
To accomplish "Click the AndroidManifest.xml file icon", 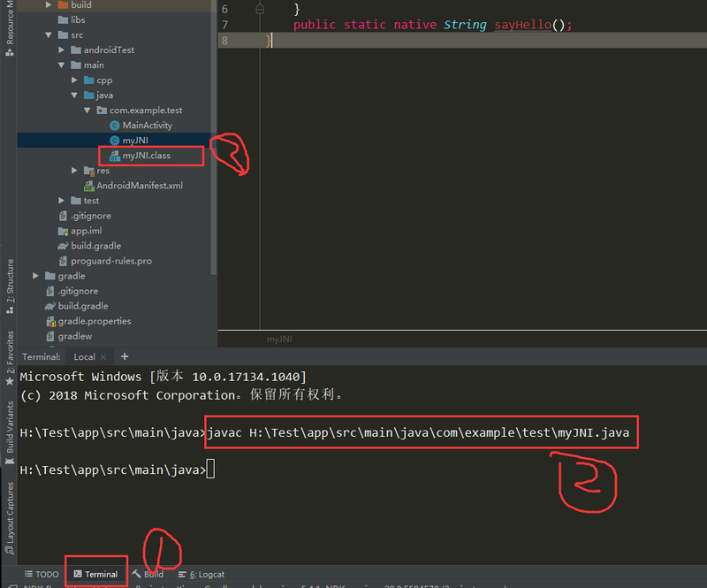I will tap(89, 186).
